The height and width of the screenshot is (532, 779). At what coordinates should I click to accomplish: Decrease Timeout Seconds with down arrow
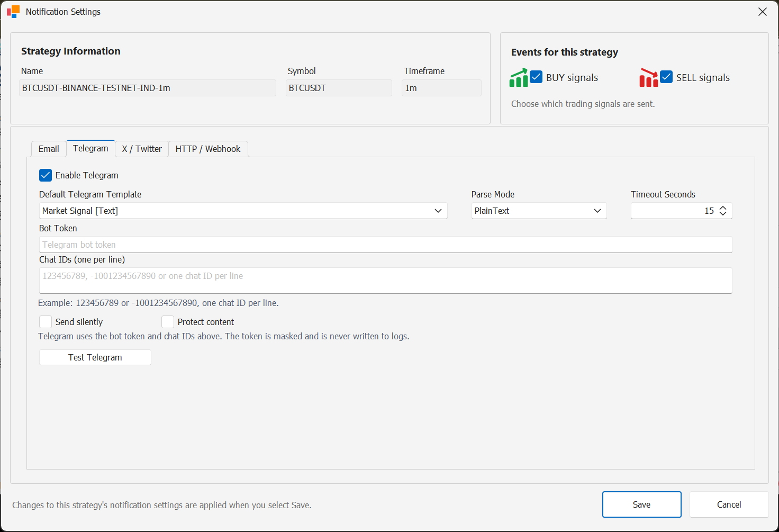(x=723, y=214)
